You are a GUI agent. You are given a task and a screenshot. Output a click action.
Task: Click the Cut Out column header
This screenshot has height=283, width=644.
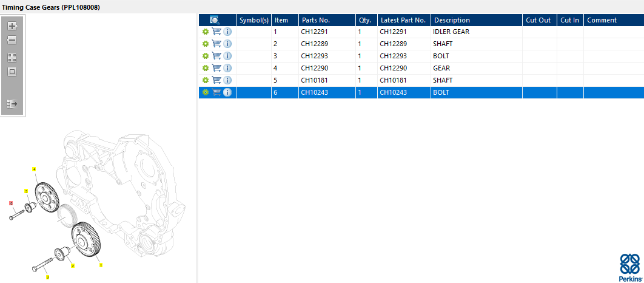[x=540, y=20]
